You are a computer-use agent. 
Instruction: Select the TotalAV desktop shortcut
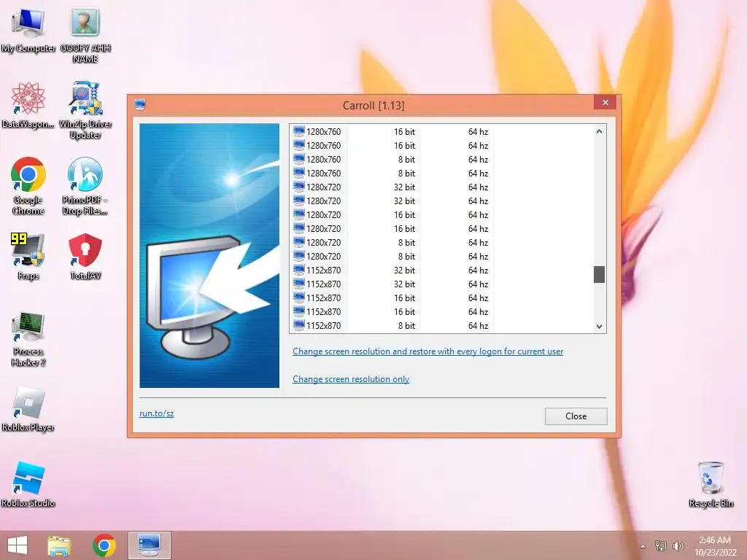[85, 256]
